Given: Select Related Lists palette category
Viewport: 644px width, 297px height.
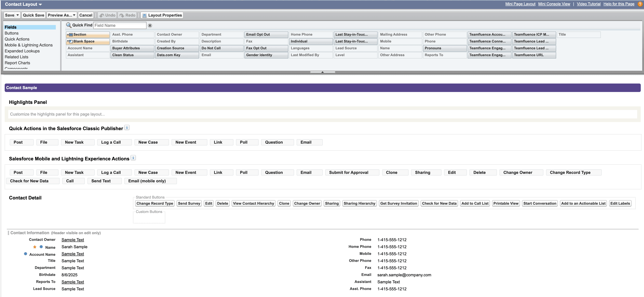Looking at the screenshot, I should [x=17, y=57].
